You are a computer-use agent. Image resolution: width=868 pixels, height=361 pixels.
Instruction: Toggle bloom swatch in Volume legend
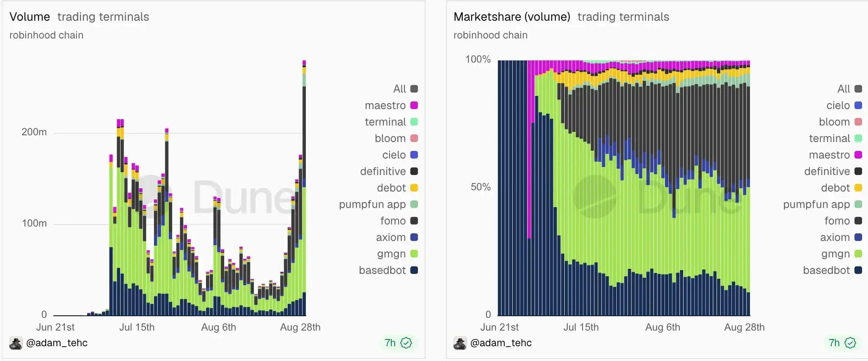(414, 138)
